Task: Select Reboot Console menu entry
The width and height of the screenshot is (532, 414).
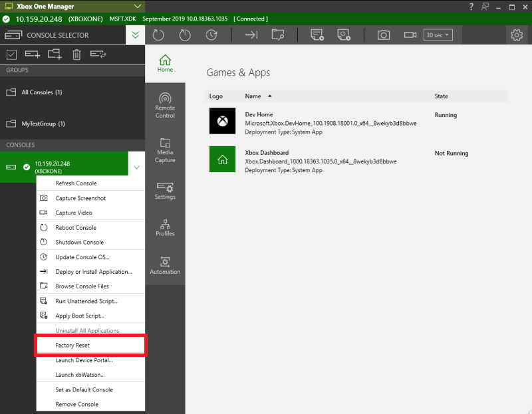Action: pyautogui.click(x=90, y=227)
